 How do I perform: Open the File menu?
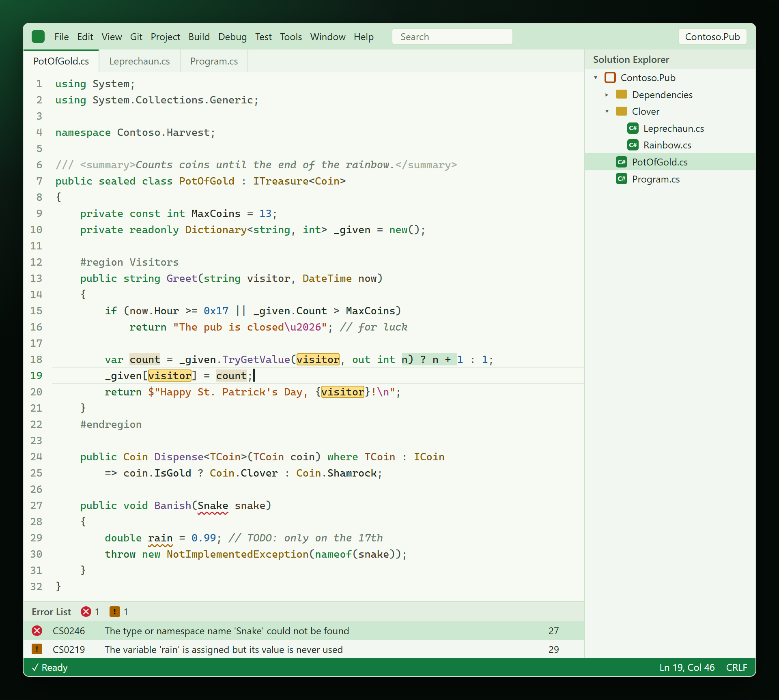[x=62, y=37]
